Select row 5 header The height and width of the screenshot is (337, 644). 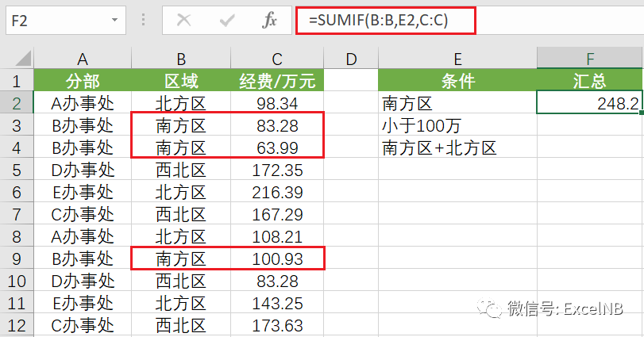click(x=17, y=170)
